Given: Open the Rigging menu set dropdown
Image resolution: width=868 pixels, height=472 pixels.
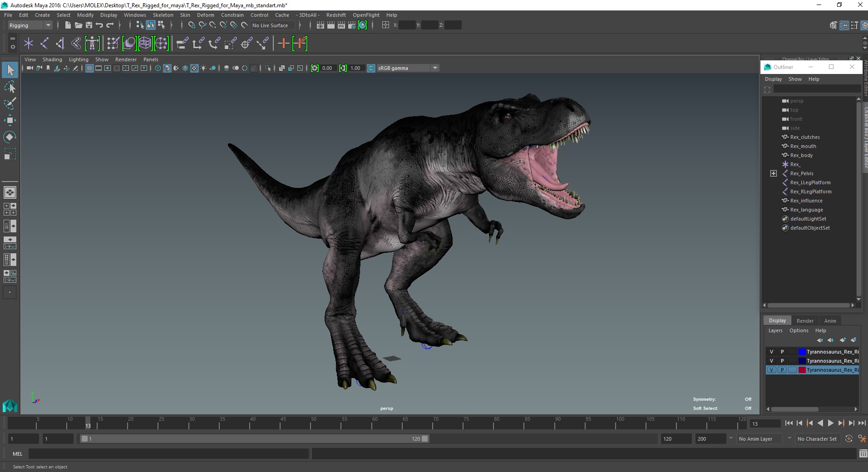Looking at the screenshot, I should tap(30, 25).
